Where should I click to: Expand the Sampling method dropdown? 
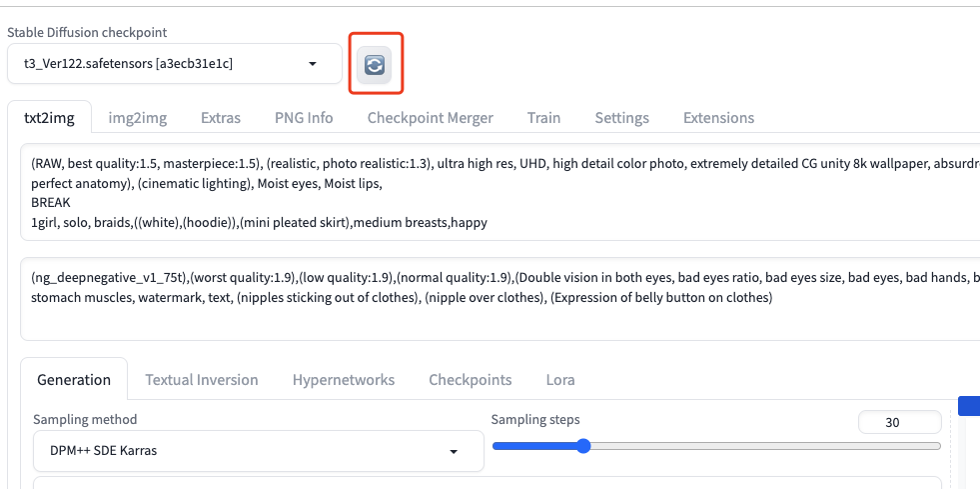(x=258, y=451)
